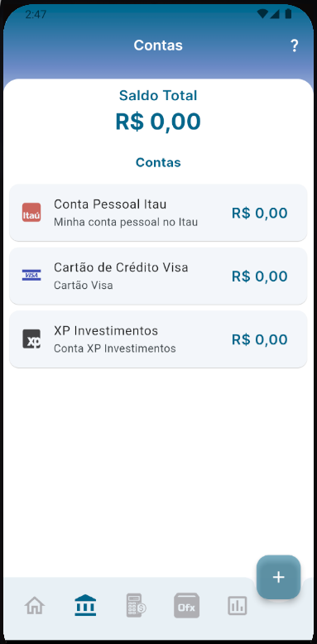The height and width of the screenshot is (644, 317).
Task: Click the Contas section heading
Action: click(158, 162)
